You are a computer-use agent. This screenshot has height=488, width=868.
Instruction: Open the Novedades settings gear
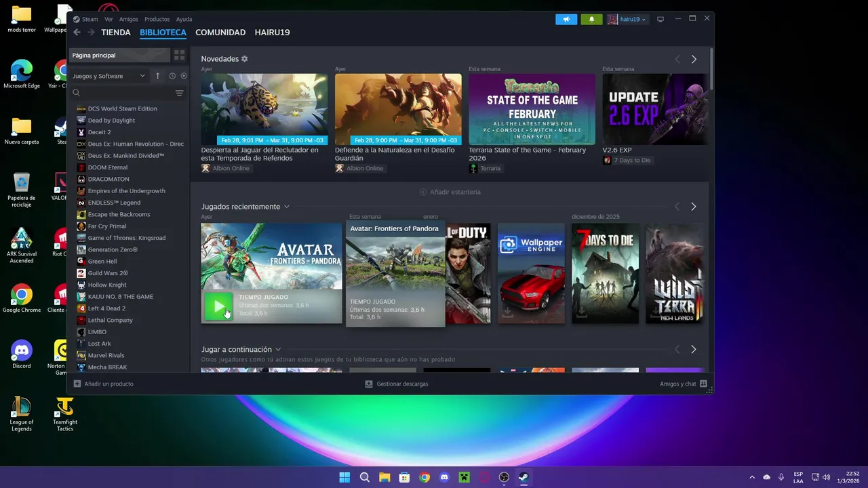coord(245,59)
